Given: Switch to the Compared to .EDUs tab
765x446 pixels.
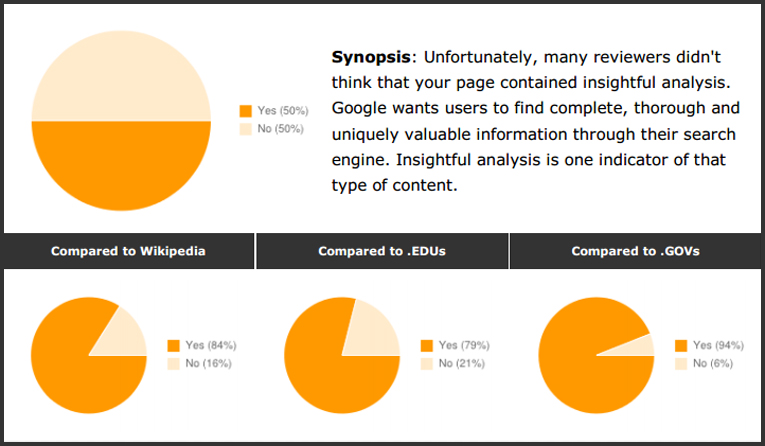Looking at the screenshot, I should click(382, 251).
